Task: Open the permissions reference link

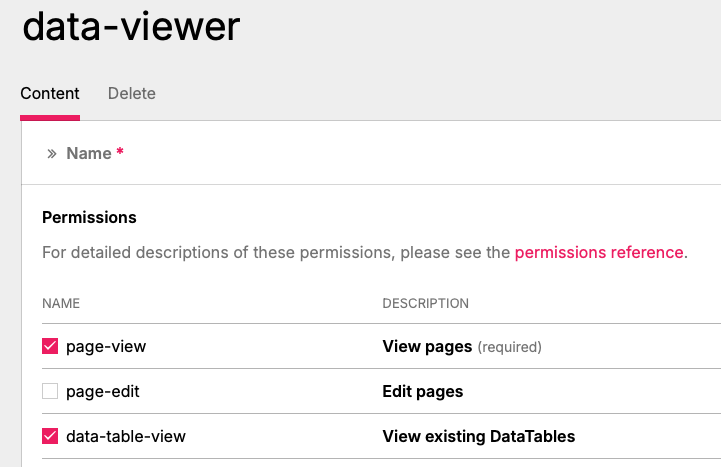Action: pos(599,252)
